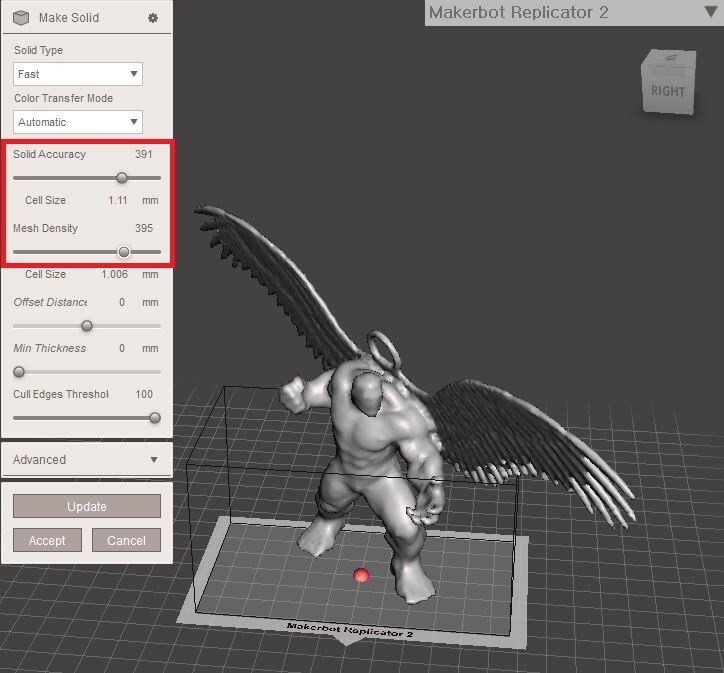Click the Min Thickness label
724x673 pixels.
[49, 348]
